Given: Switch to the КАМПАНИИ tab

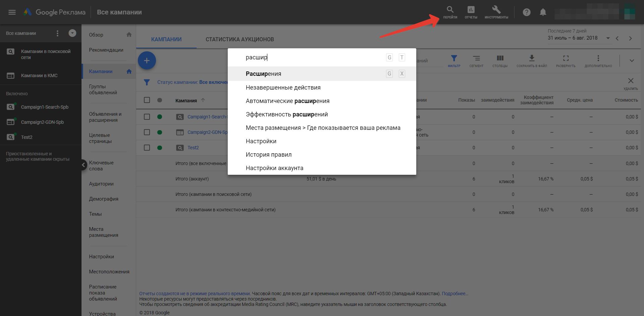Looking at the screenshot, I should (166, 39).
